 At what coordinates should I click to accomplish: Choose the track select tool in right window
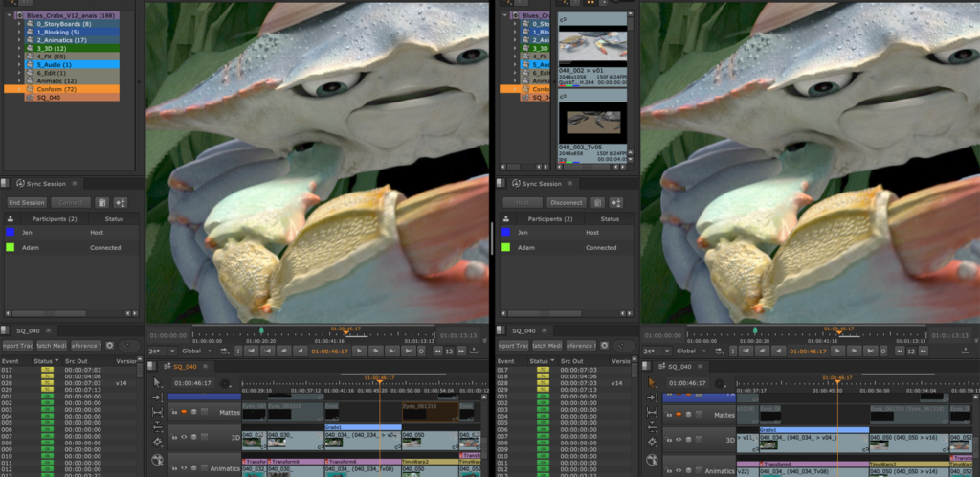click(x=652, y=397)
